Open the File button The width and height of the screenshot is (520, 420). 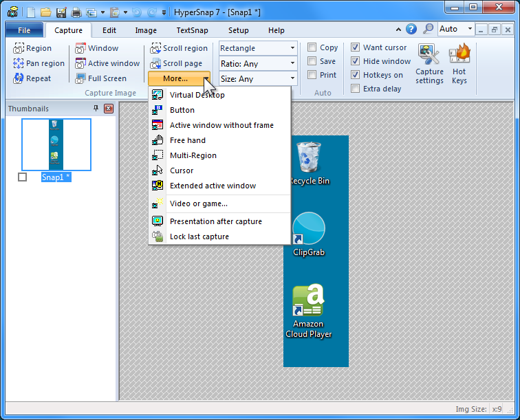[24, 30]
